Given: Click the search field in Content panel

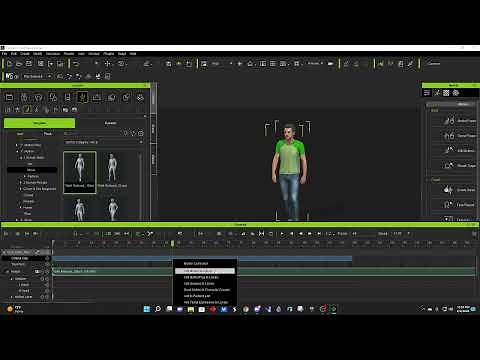Looking at the screenshot, I should [92, 133].
